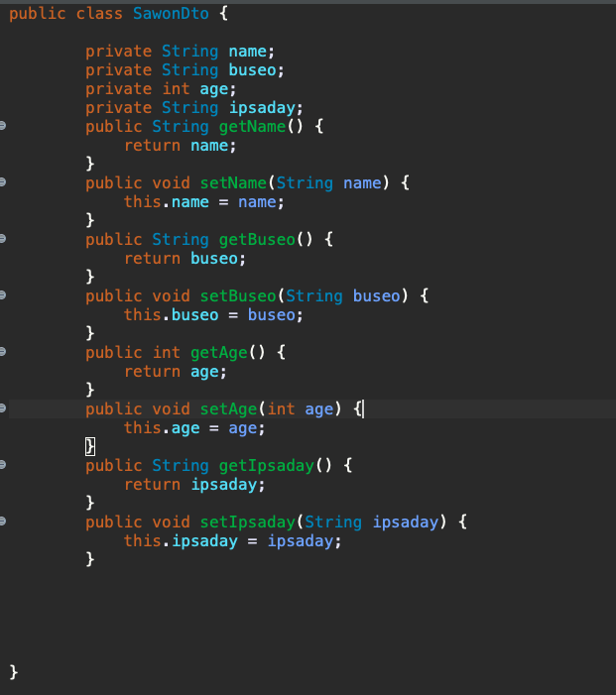The height and width of the screenshot is (695, 616).
Task: Click the getIpsaday method name
Action: [x=267, y=466]
